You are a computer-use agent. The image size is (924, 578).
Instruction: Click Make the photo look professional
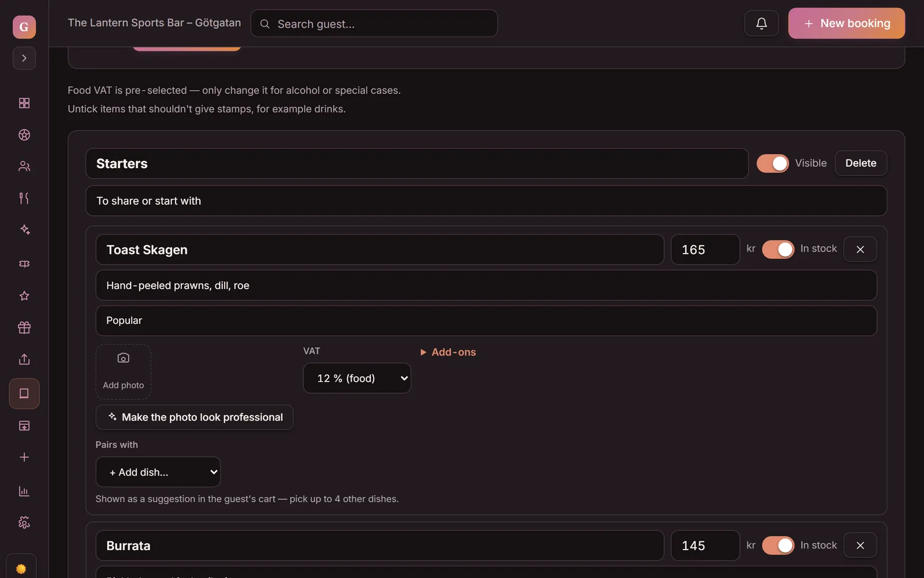[x=195, y=417]
